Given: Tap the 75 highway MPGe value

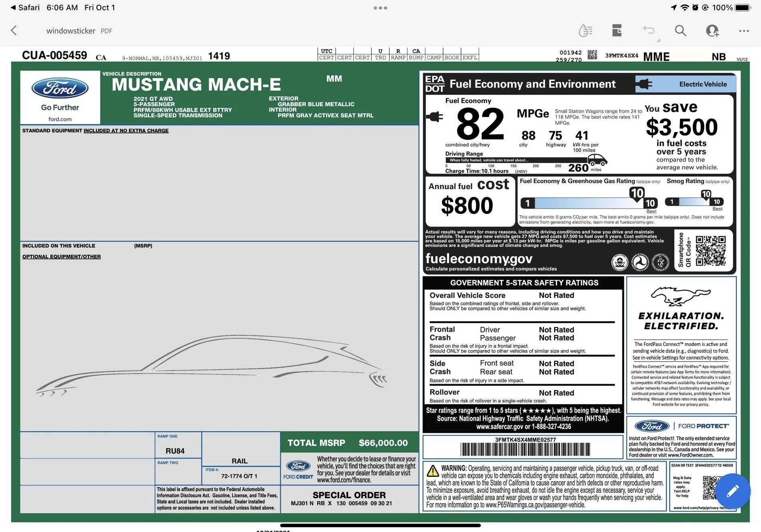Looking at the screenshot, I should click(556, 135).
